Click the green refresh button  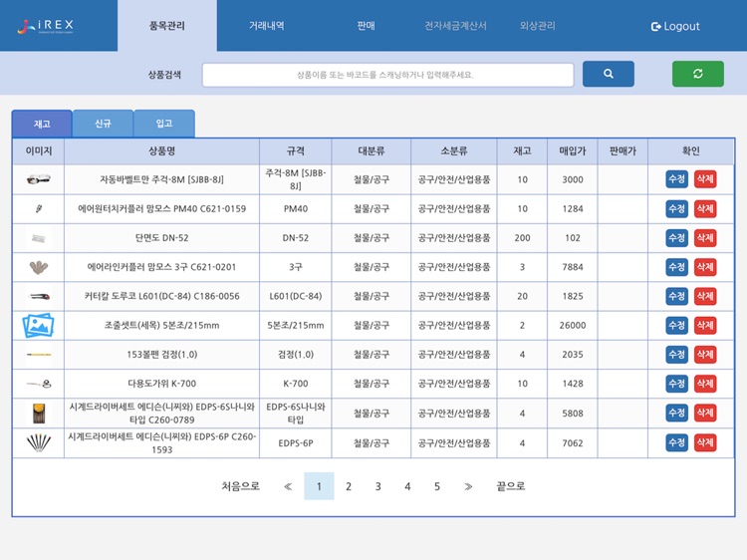pos(698,74)
